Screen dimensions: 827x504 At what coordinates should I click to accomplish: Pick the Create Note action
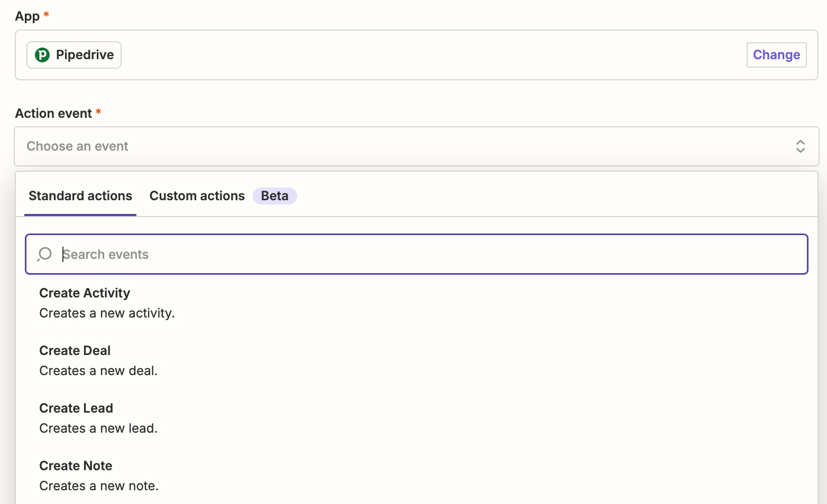(417, 476)
